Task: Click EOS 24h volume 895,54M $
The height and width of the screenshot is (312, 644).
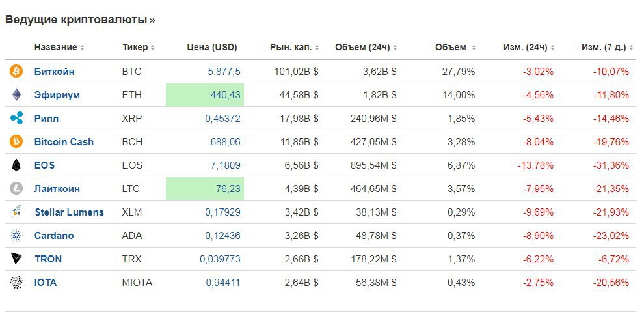Action: coord(373,165)
